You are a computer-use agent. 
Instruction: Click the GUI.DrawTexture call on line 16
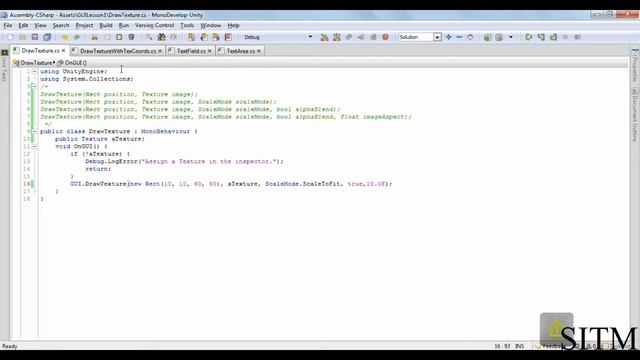click(x=231, y=184)
